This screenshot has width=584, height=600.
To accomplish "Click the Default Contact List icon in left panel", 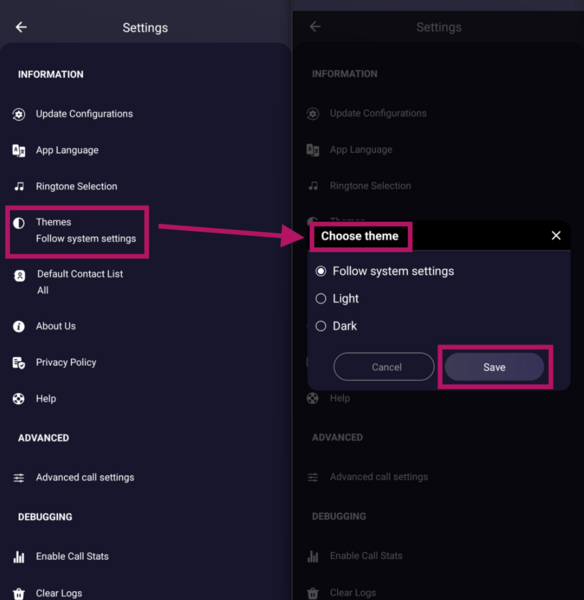I will pos(20,276).
